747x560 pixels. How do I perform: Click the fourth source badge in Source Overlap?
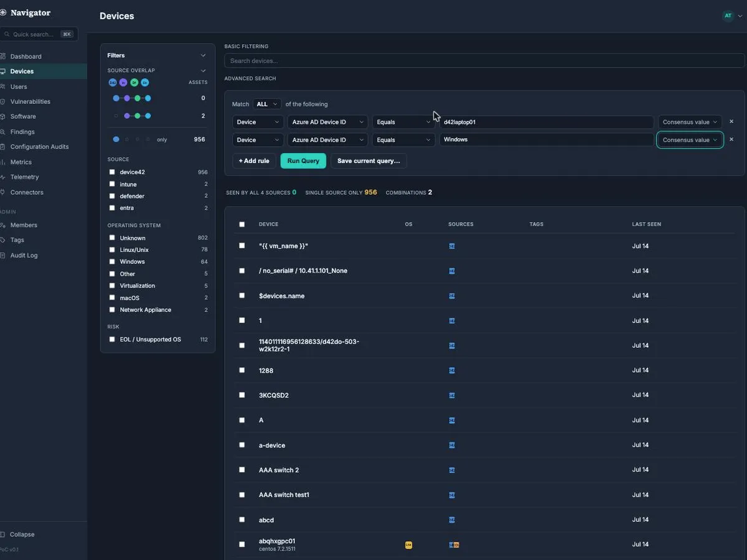(144, 82)
